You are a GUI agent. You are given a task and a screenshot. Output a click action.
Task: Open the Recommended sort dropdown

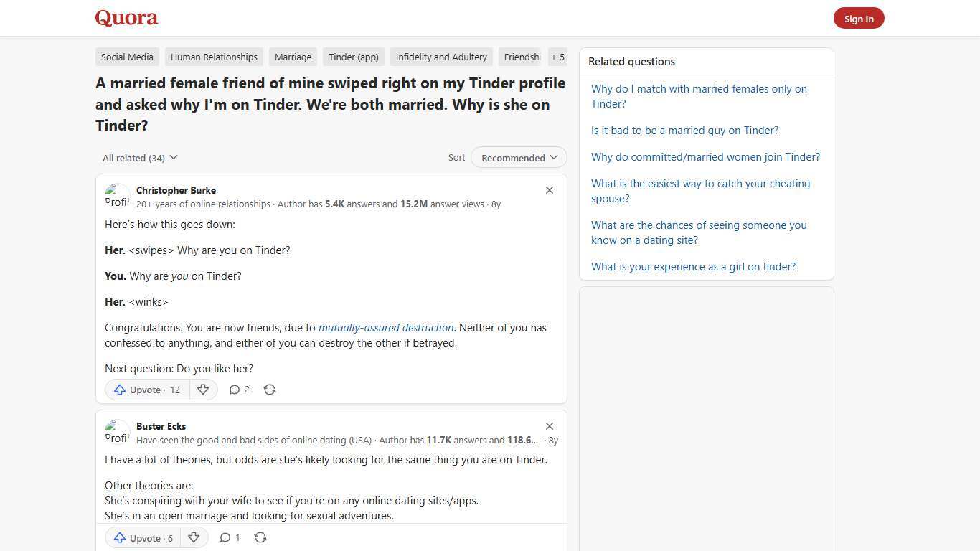click(518, 157)
